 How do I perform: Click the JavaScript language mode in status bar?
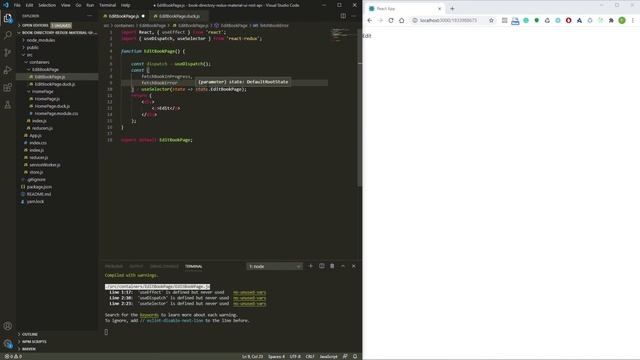[x=329, y=356]
